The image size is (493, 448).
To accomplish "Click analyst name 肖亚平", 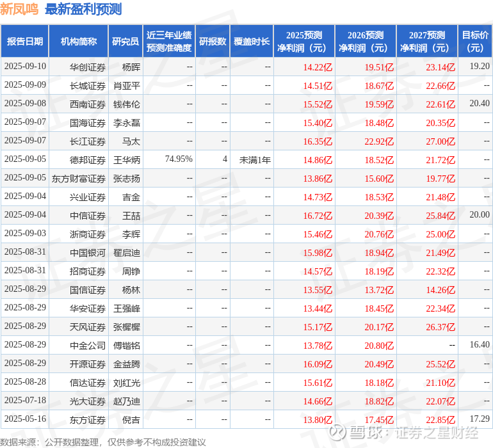I will coord(127,86).
